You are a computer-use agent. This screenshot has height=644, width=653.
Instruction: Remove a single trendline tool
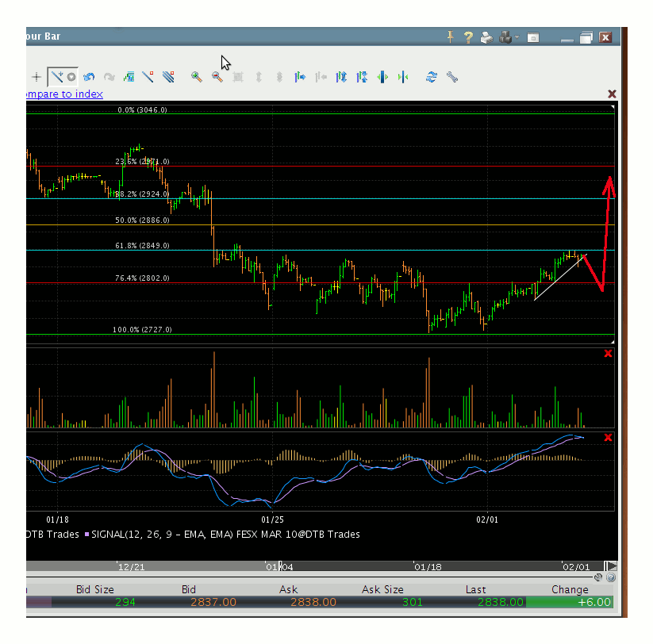tap(148, 77)
